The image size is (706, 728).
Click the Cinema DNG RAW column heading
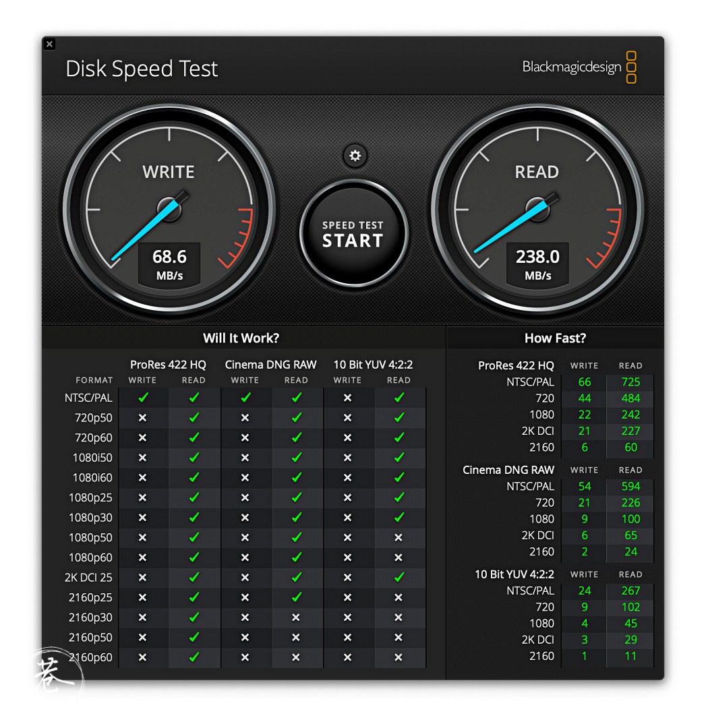tap(270, 365)
